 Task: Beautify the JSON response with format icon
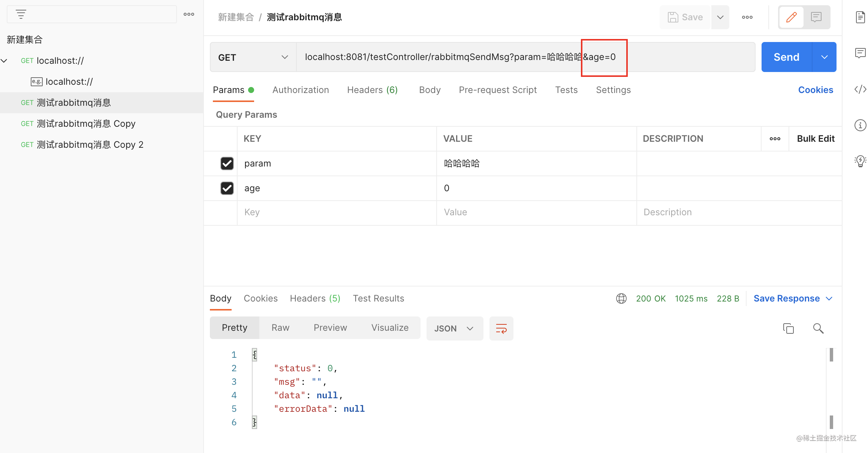click(501, 328)
